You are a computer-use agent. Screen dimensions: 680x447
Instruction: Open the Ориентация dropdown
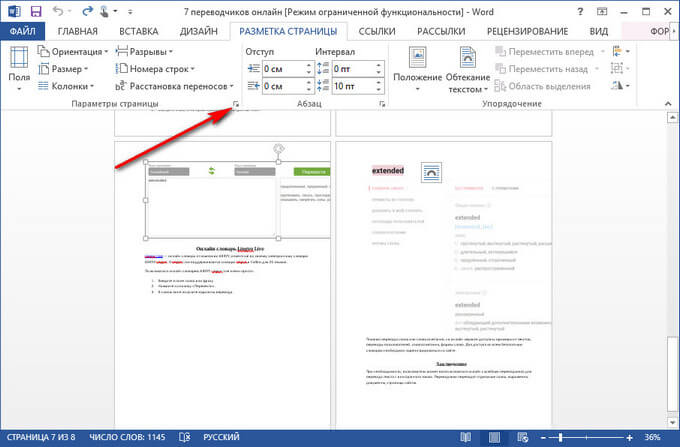[75, 51]
